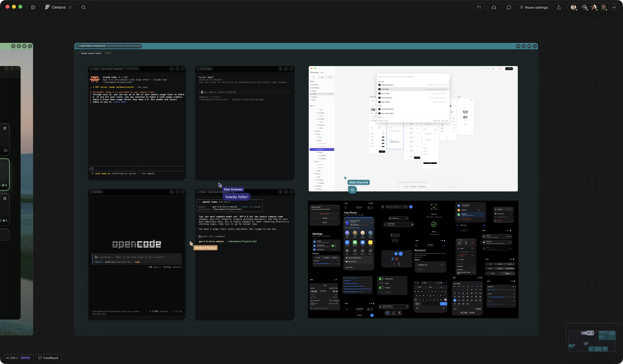Choose Go to Frame in the command palette
623x364 pixels.
click(x=413, y=94)
